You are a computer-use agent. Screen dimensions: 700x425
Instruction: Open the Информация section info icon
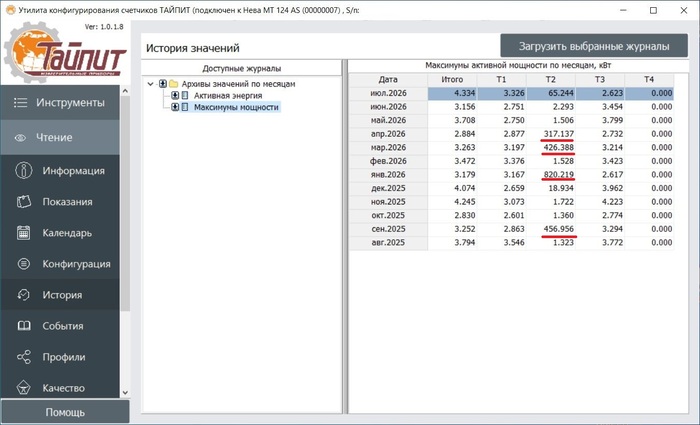click(x=24, y=171)
